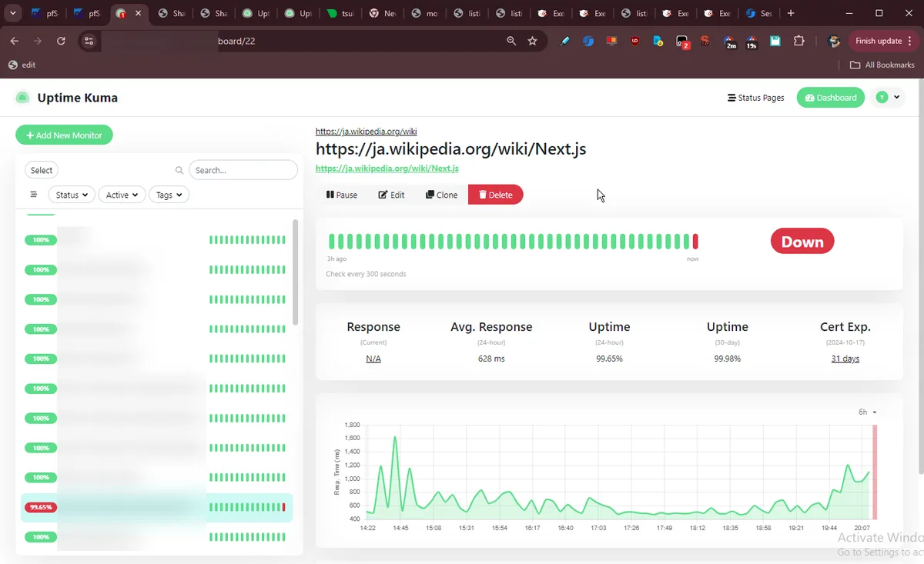Viewport: 924px width, 564px height.
Task: Open the Status filter dropdown
Action: 72,195
